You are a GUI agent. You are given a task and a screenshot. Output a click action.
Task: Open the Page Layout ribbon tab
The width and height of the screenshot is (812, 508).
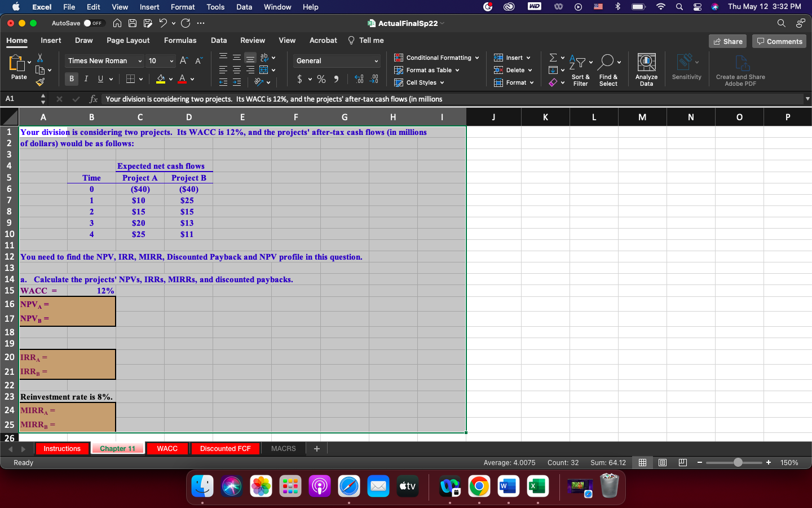point(128,40)
